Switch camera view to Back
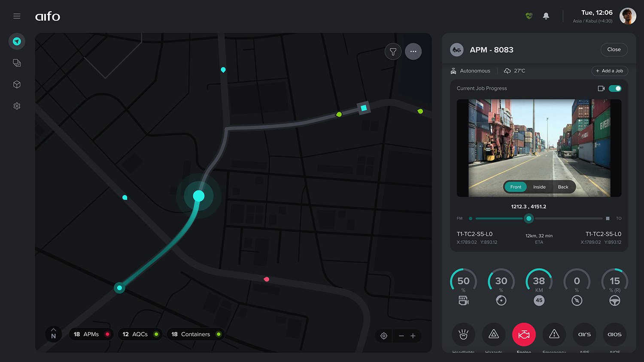 coord(563,187)
